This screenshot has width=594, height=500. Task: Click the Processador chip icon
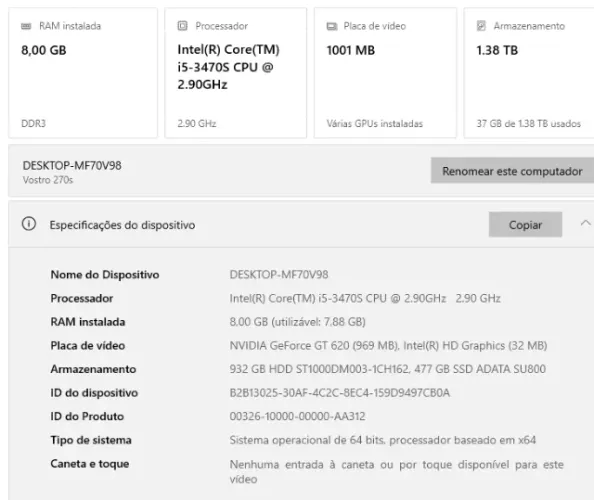click(183, 26)
